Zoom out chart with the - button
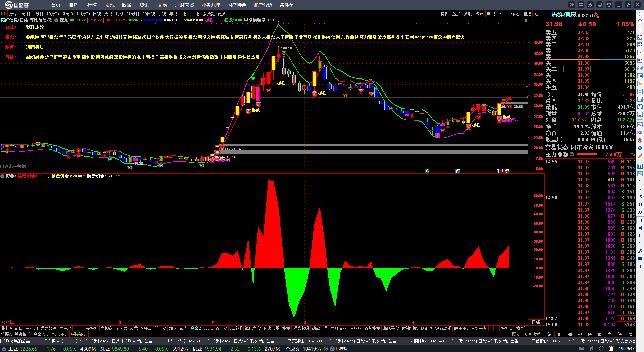The width and height of the screenshot is (644, 352). (540, 328)
